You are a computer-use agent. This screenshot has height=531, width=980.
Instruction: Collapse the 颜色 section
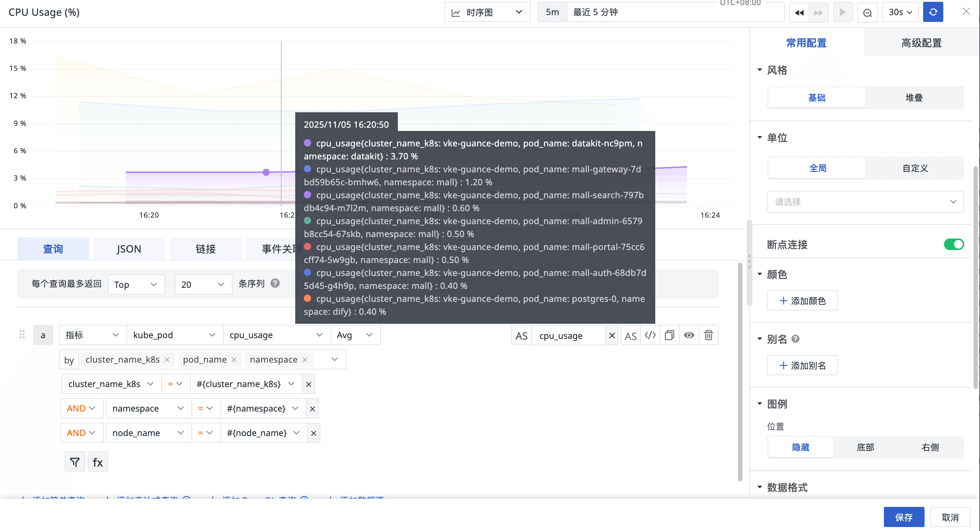click(759, 274)
